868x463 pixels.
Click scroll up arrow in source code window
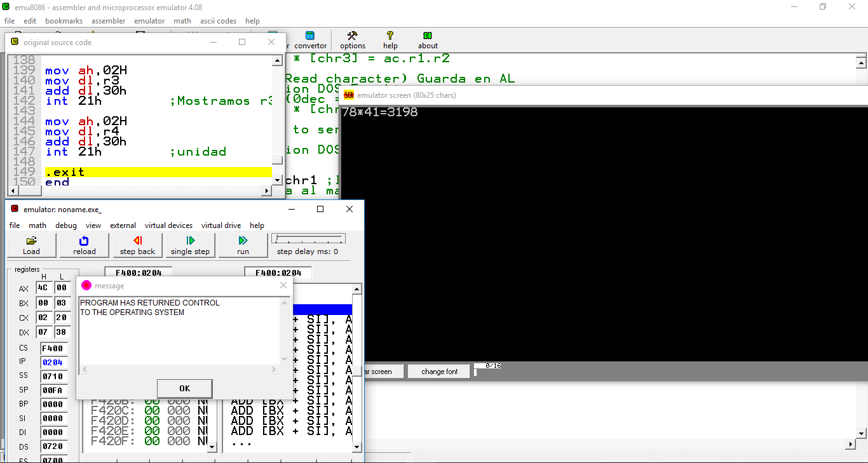click(x=277, y=61)
